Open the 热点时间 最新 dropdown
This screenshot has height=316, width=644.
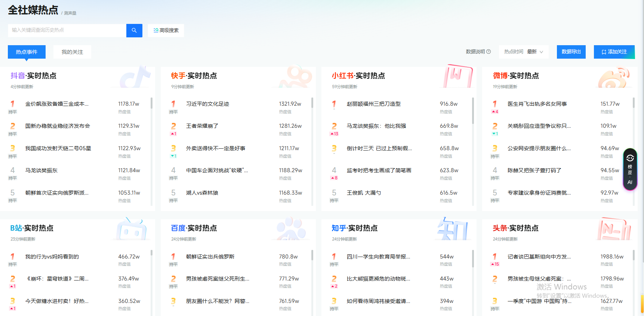pyautogui.click(x=523, y=52)
